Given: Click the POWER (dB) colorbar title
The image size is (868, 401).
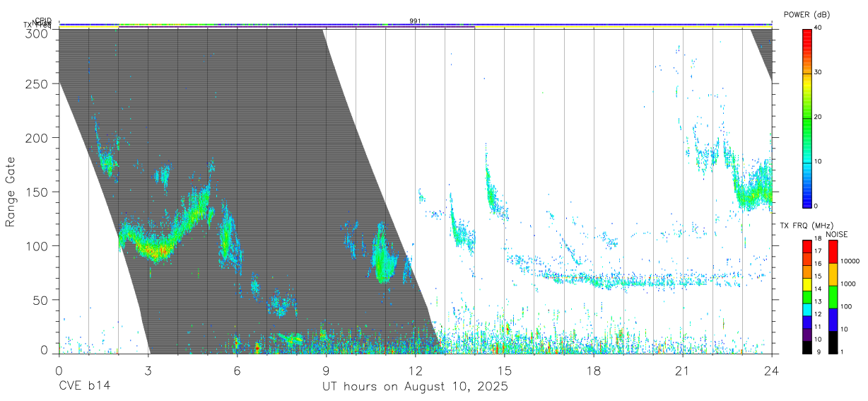Looking at the screenshot, I should [x=807, y=14].
